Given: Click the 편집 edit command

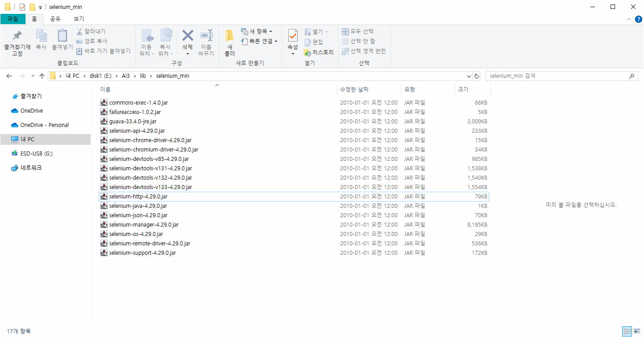Looking at the screenshot, I should pyautogui.click(x=314, y=42).
